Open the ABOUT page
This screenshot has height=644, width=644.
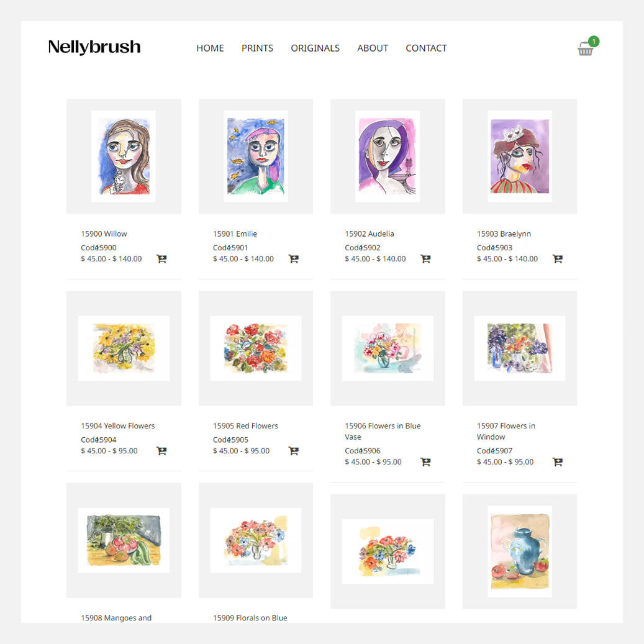pos(373,48)
